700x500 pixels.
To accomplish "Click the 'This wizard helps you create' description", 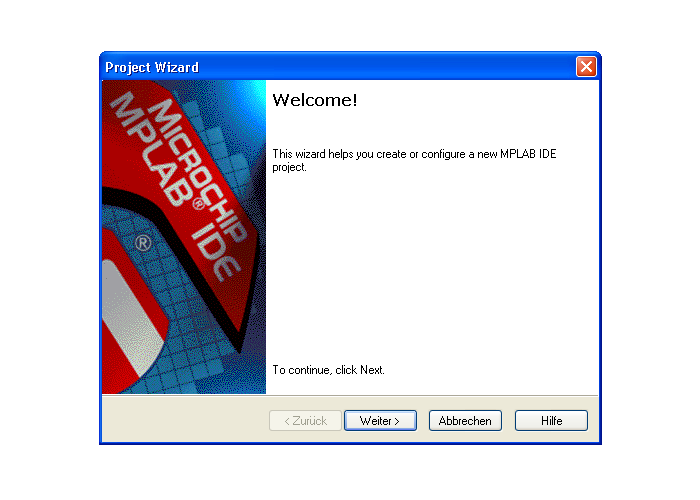I will [414, 160].
